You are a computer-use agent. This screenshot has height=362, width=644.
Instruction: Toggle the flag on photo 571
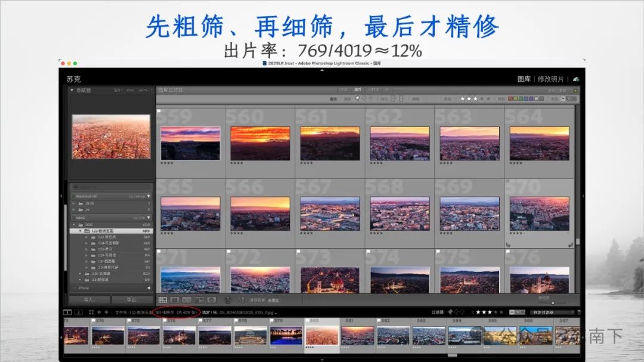pyautogui.click(x=159, y=252)
